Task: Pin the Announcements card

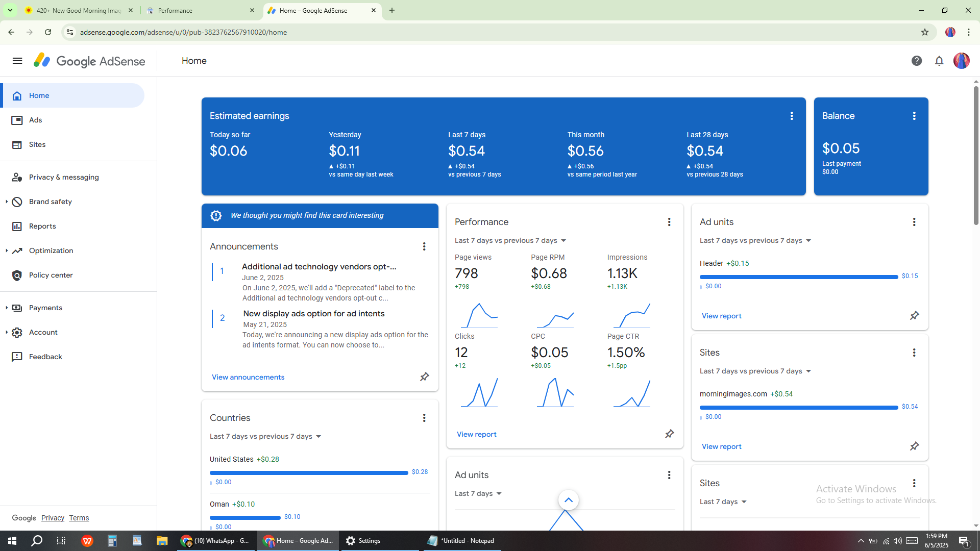Action: (x=425, y=377)
